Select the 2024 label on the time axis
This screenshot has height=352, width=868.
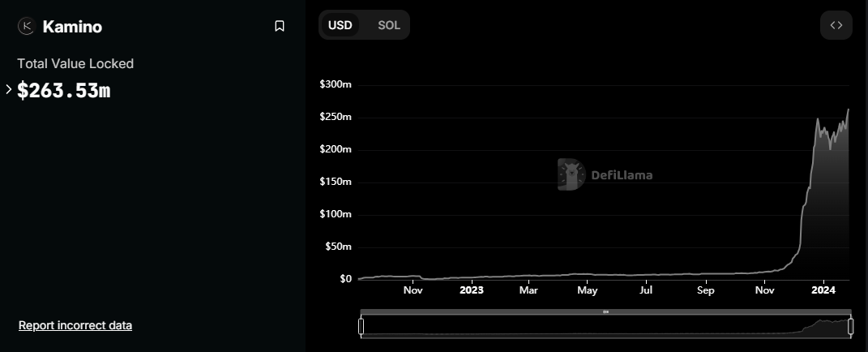[823, 290]
